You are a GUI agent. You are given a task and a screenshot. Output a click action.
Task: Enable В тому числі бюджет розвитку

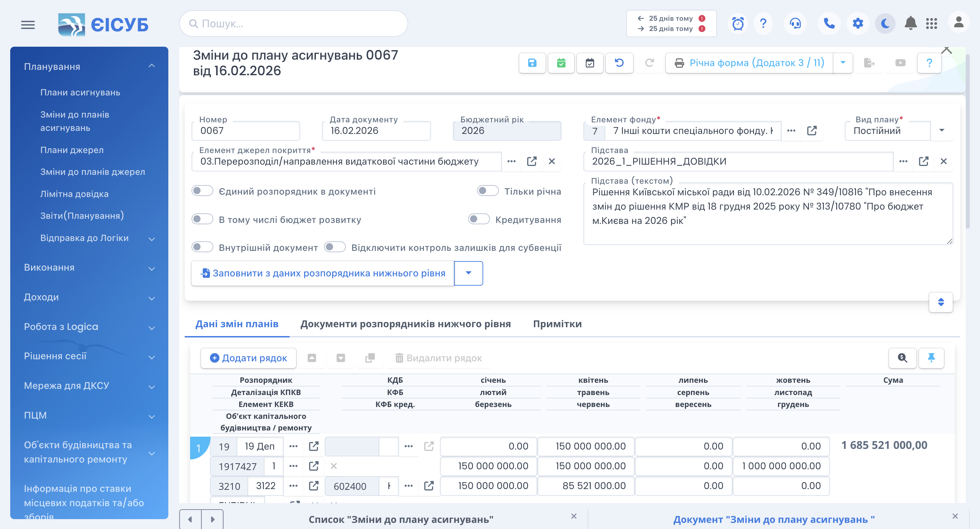click(x=202, y=219)
